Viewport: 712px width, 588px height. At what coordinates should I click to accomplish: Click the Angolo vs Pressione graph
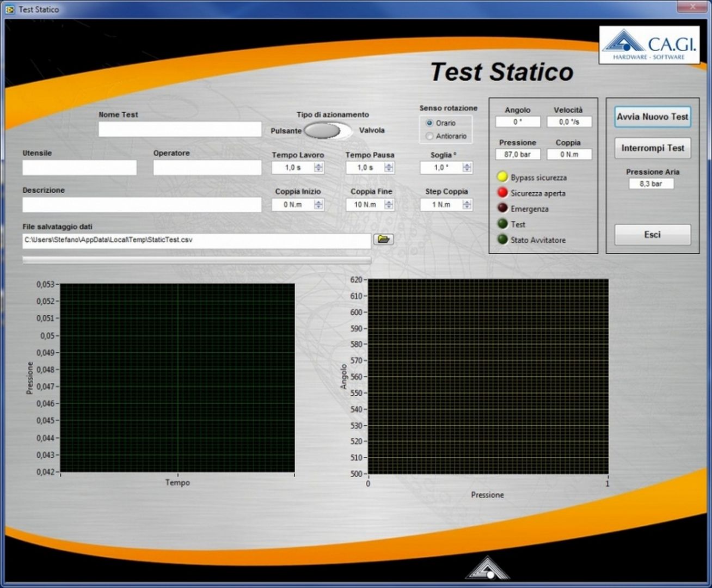coord(488,377)
